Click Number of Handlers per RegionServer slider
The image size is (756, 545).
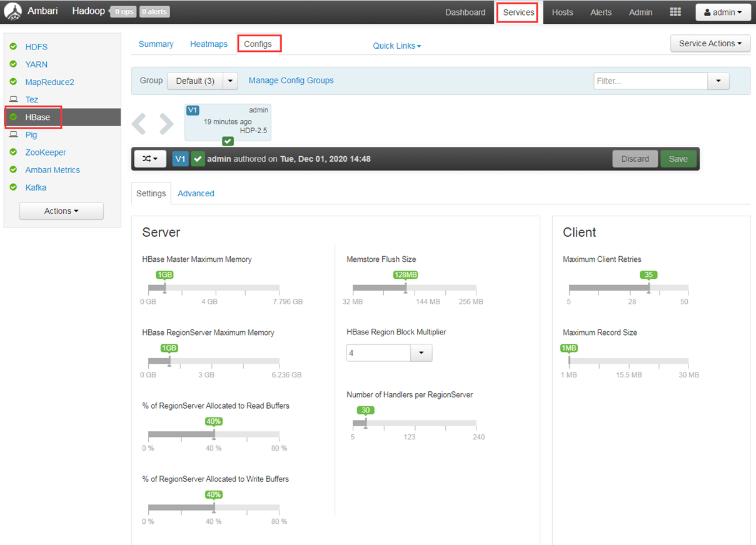click(x=415, y=423)
